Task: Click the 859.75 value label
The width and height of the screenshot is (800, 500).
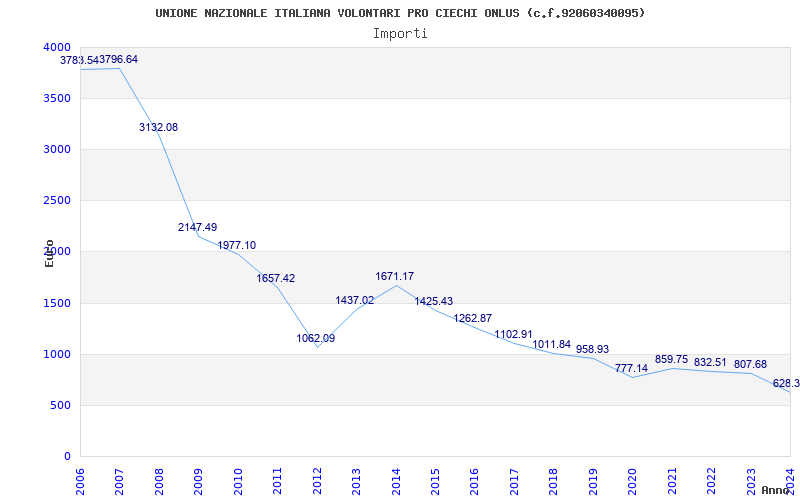Action: coord(671,359)
